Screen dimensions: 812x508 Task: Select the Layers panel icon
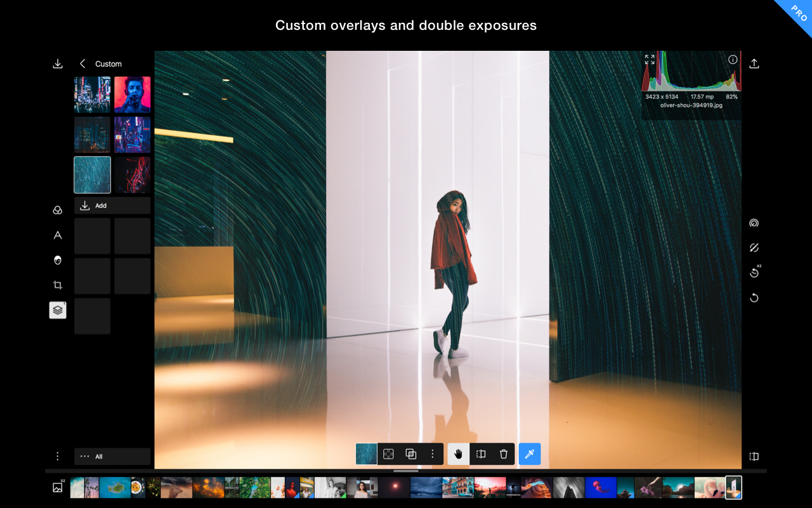(58, 310)
